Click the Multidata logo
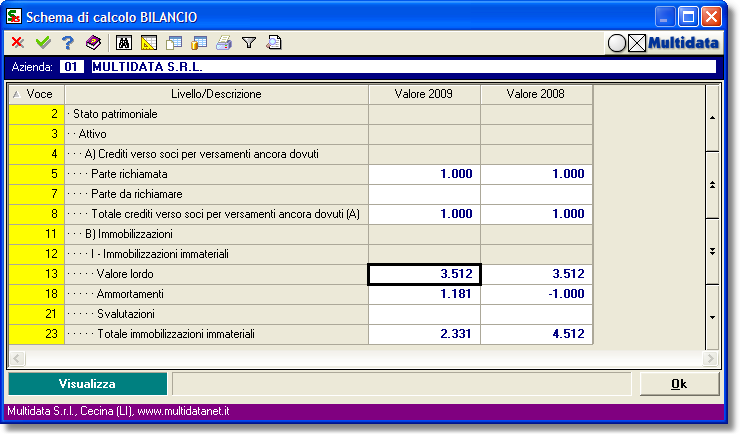Image resolution: width=740 pixels, height=436 pixels. pos(683,43)
